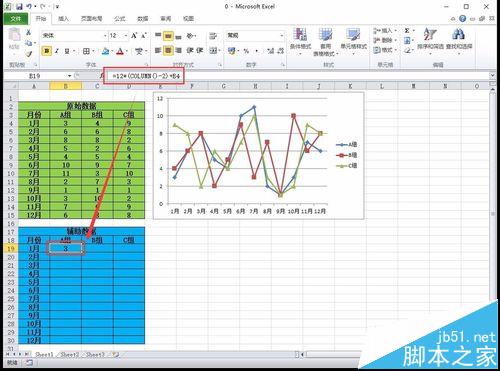Open the fill color dropdown arrow
500x371 pixels.
tap(112, 51)
